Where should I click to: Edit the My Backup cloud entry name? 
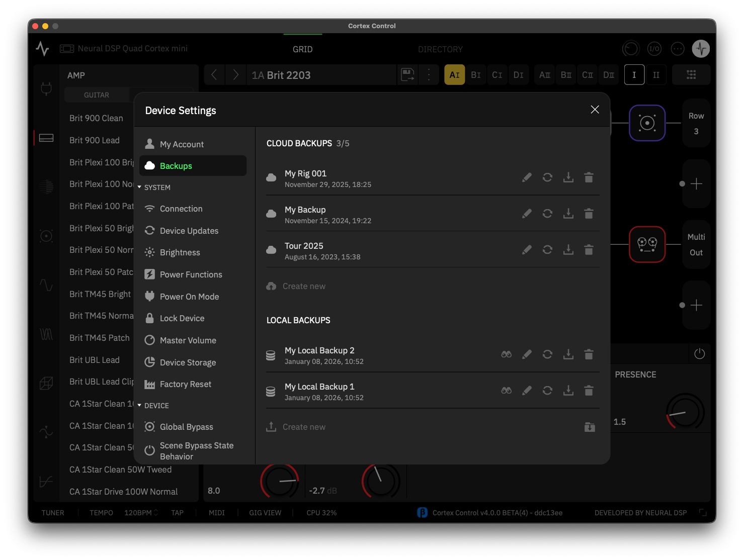(527, 214)
